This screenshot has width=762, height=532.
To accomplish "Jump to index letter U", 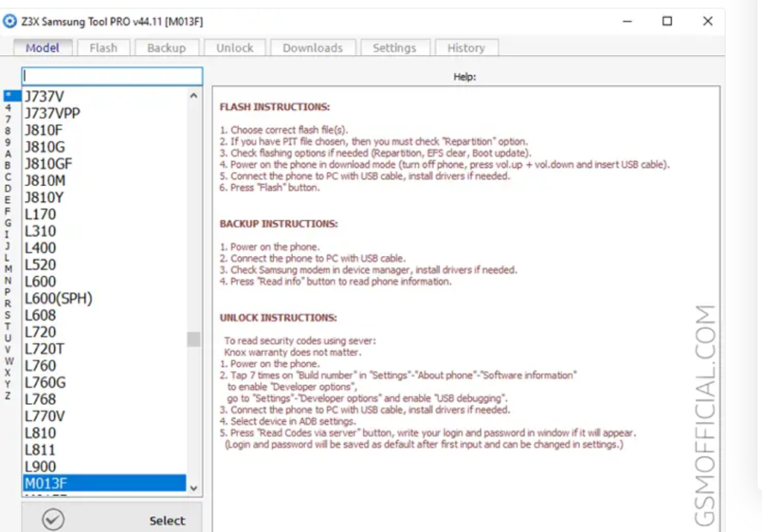I will coord(7,338).
